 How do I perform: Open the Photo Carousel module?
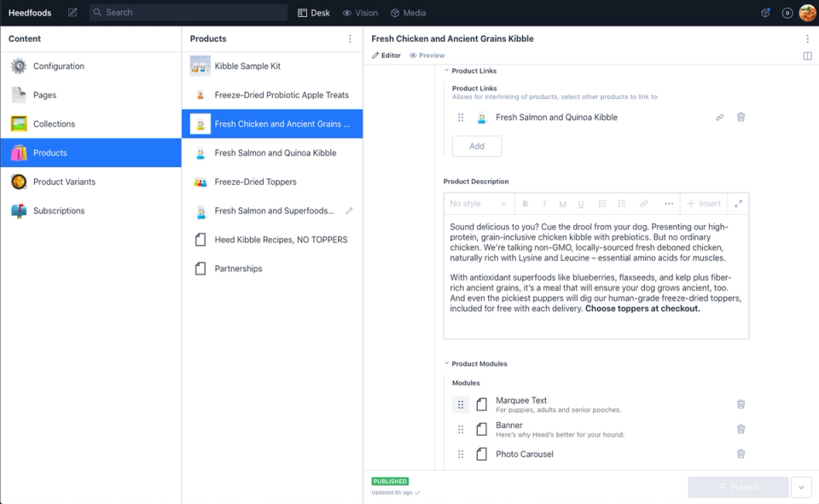pos(601,455)
